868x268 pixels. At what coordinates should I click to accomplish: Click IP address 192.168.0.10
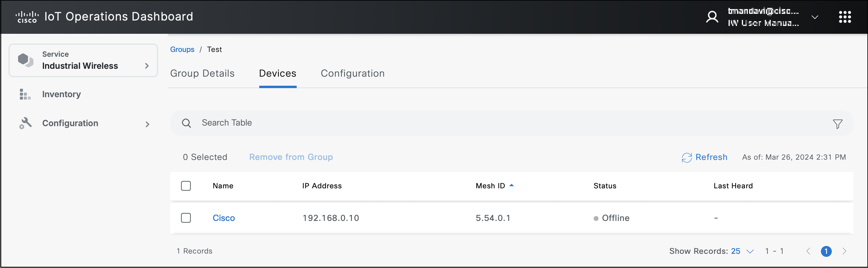tap(330, 218)
